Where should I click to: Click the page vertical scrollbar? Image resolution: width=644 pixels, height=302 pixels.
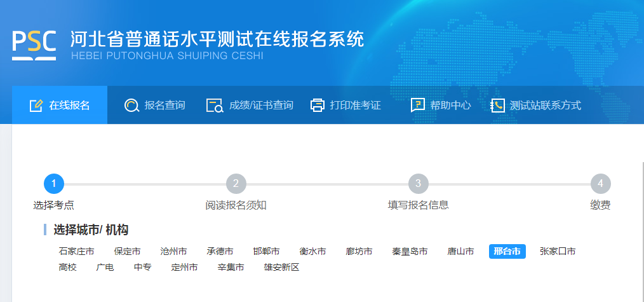[642, 231]
